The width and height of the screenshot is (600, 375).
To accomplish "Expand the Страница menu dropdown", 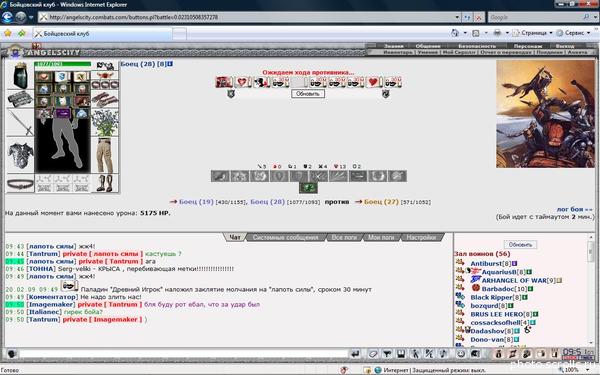I will (551, 33).
